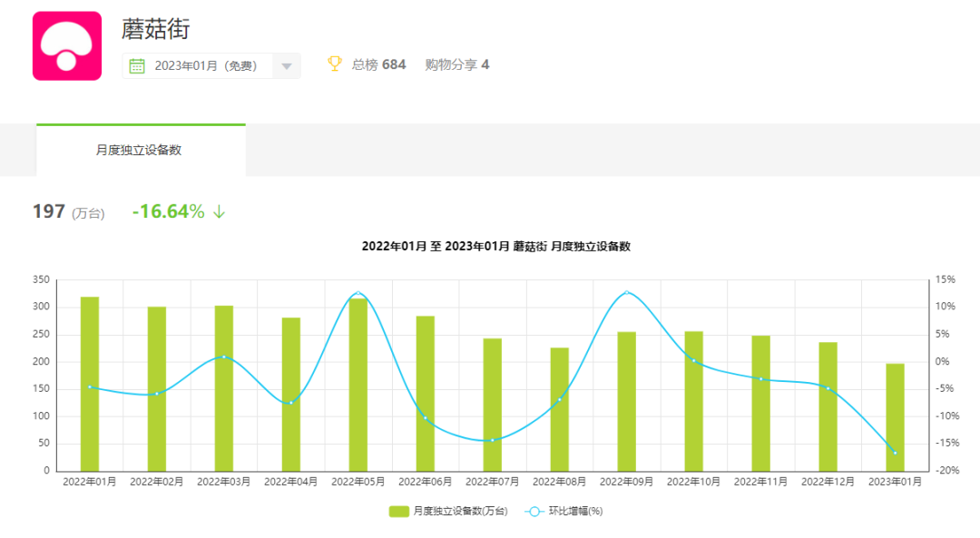Click the 购物分享 4 category rank link
The height and width of the screenshot is (538, 980).
pyautogui.click(x=457, y=64)
